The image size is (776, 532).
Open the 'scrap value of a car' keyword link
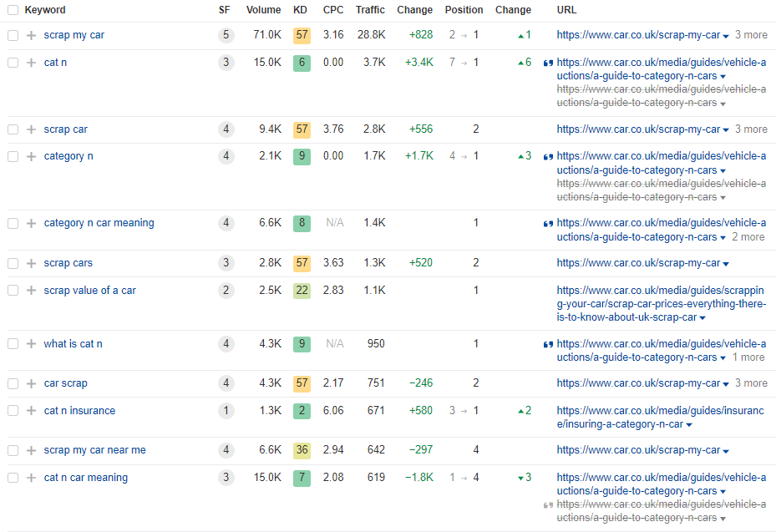click(89, 291)
